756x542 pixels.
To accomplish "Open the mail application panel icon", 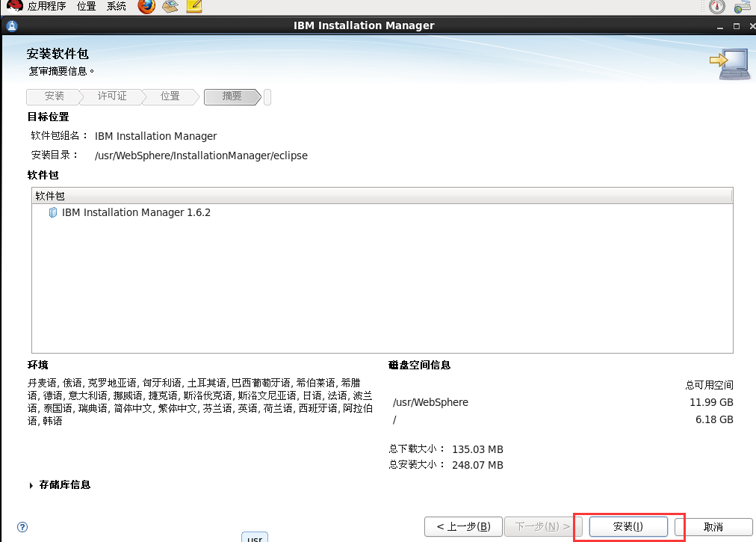I will click(x=170, y=6).
